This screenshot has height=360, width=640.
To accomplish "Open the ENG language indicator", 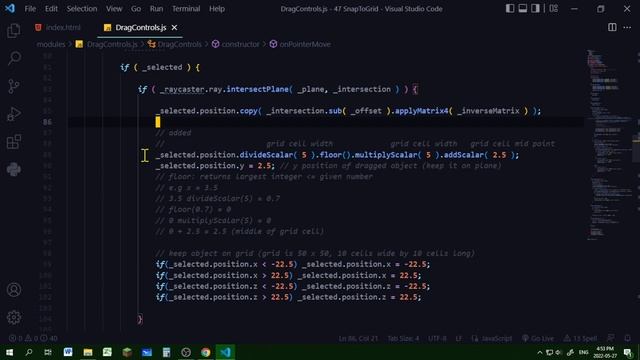I will click(584, 352).
